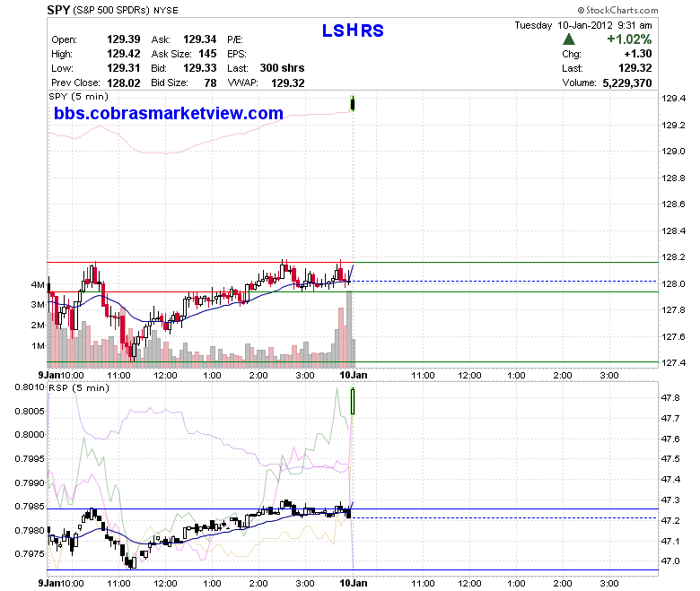Select the Low value 129.31

124,68
